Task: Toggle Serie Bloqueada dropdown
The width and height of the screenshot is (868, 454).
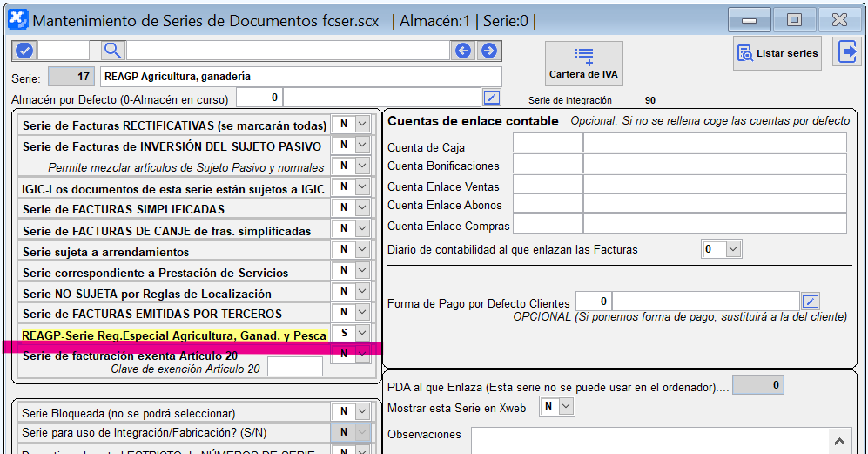Action: click(x=363, y=412)
